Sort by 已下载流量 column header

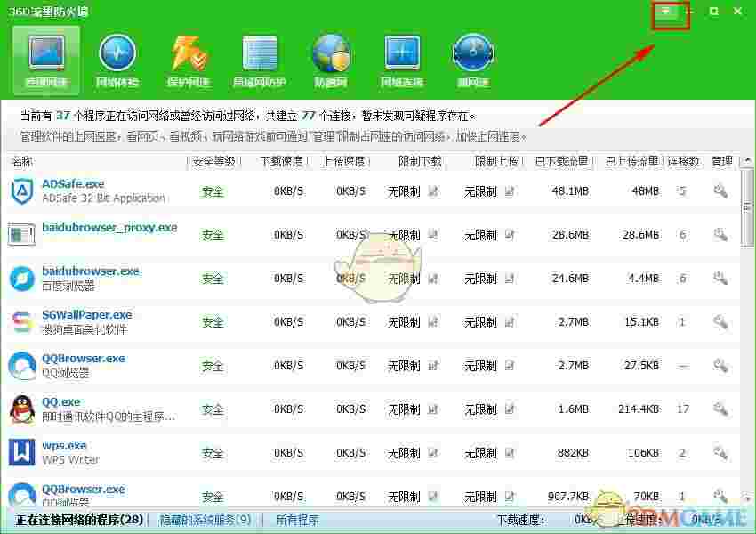(x=561, y=162)
